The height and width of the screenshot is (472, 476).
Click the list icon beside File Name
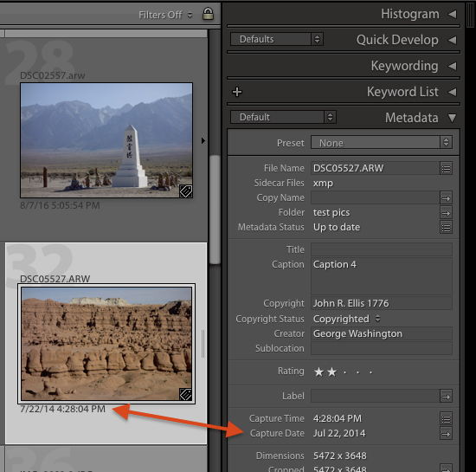point(446,169)
